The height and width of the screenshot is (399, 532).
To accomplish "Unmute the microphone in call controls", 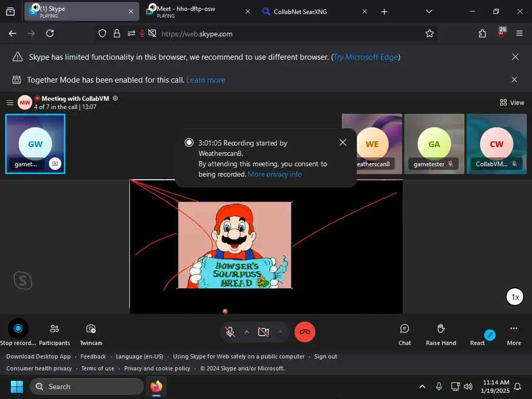I will [230, 332].
